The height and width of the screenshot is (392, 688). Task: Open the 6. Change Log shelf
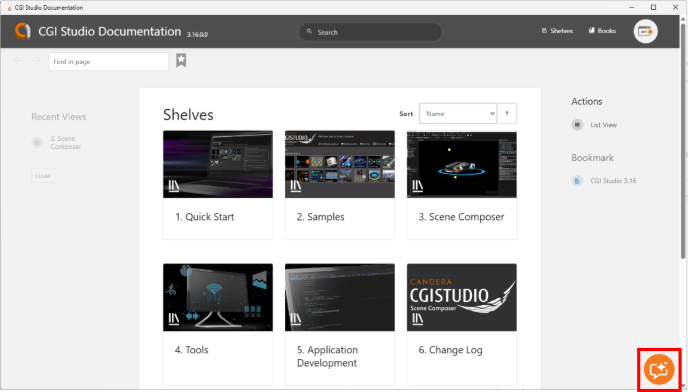(x=462, y=324)
